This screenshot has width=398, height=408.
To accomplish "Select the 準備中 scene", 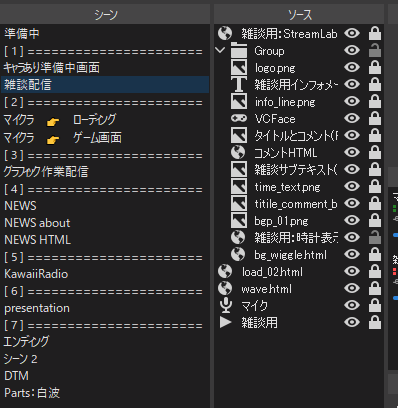I will coord(105,33).
